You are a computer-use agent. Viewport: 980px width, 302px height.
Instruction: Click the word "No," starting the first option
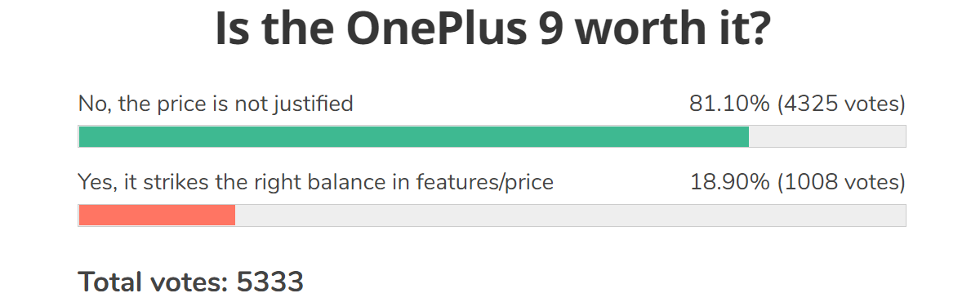pyautogui.click(x=92, y=104)
